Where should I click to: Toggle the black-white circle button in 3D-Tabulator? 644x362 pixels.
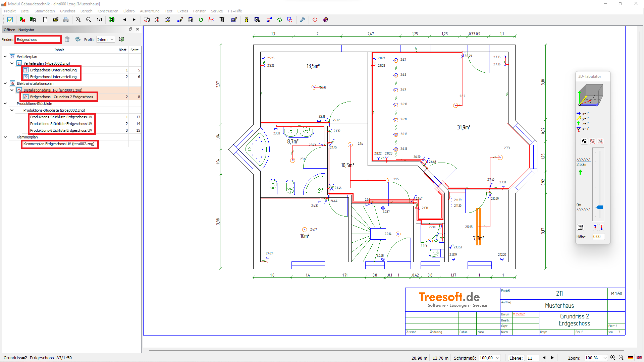[584, 141]
